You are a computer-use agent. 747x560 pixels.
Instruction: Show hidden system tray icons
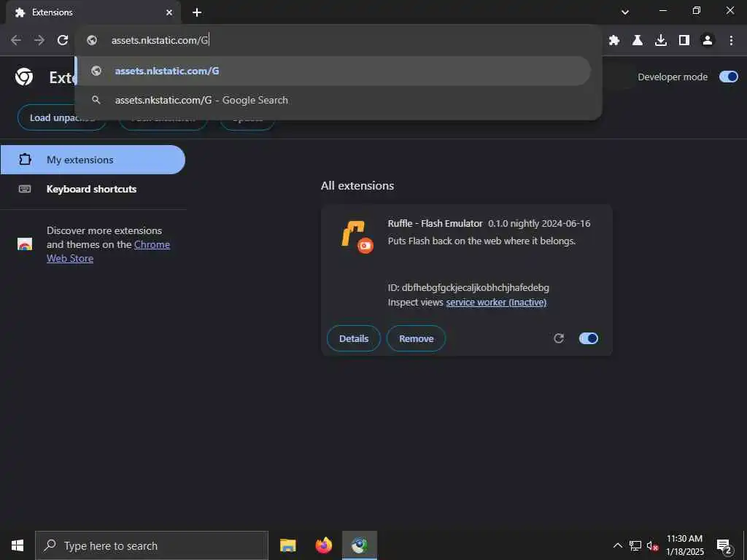(x=617, y=545)
